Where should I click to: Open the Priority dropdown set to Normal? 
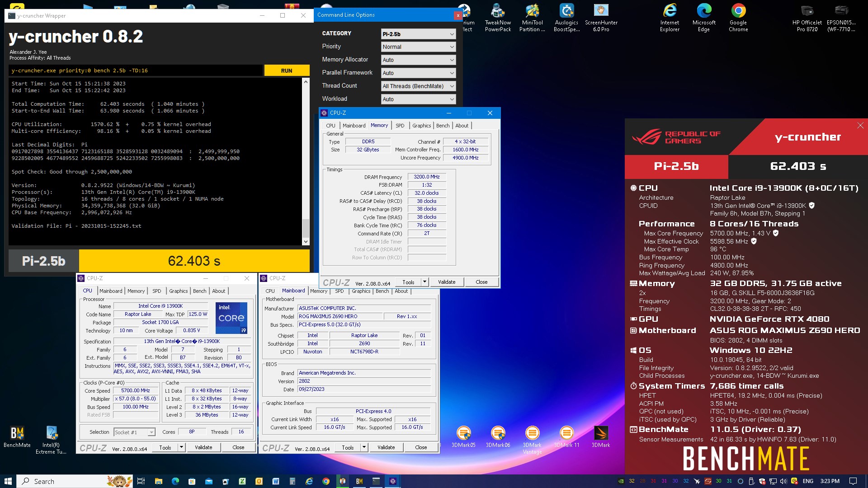point(418,47)
